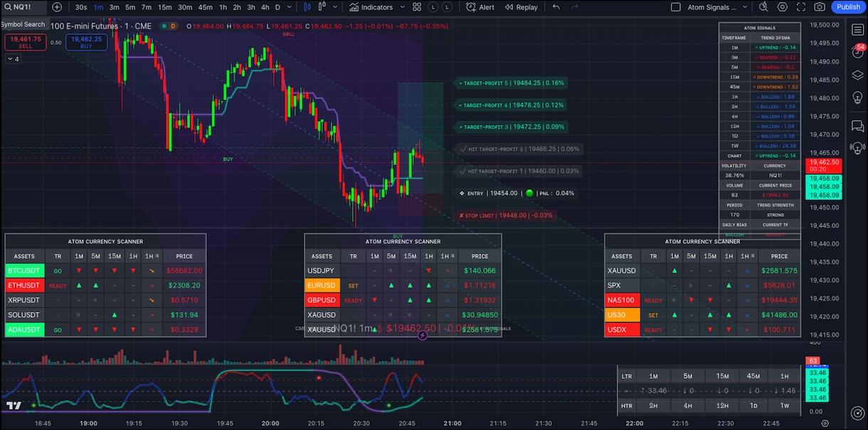Open the Atom Signals layout dropdown
Viewport: 868px width, 430px height.
(x=717, y=7)
